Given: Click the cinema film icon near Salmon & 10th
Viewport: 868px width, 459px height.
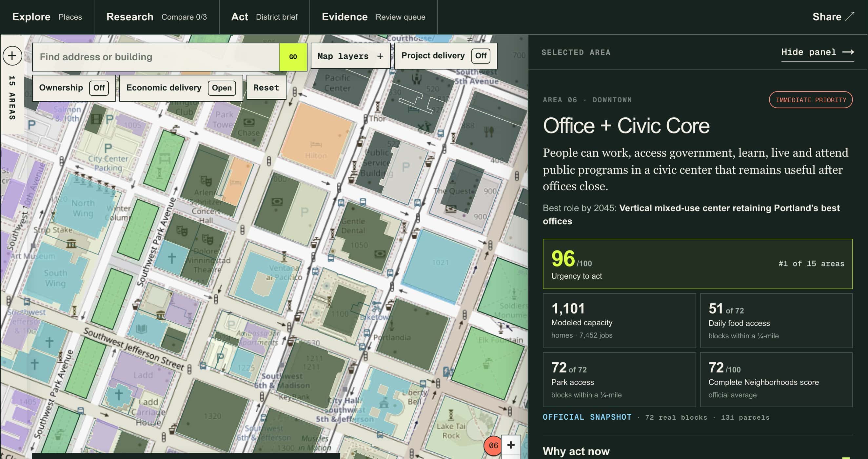Looking at the screenshot, I should 96,119.
